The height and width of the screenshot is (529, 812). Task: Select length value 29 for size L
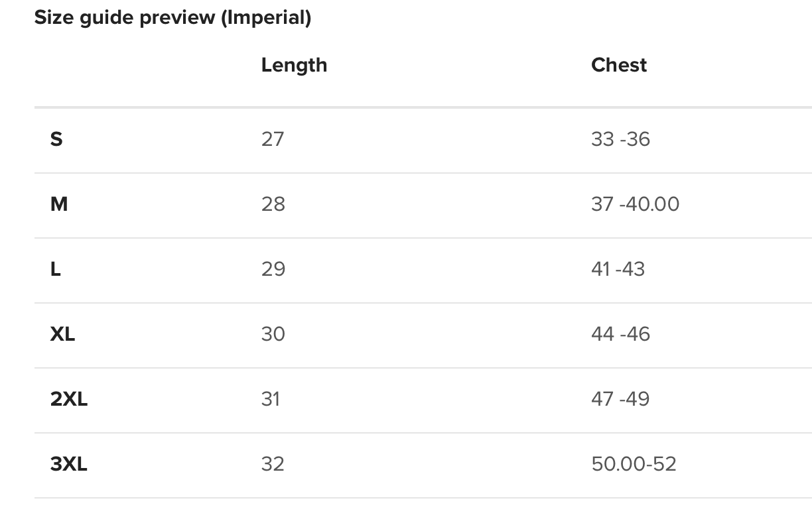(273, 269)
